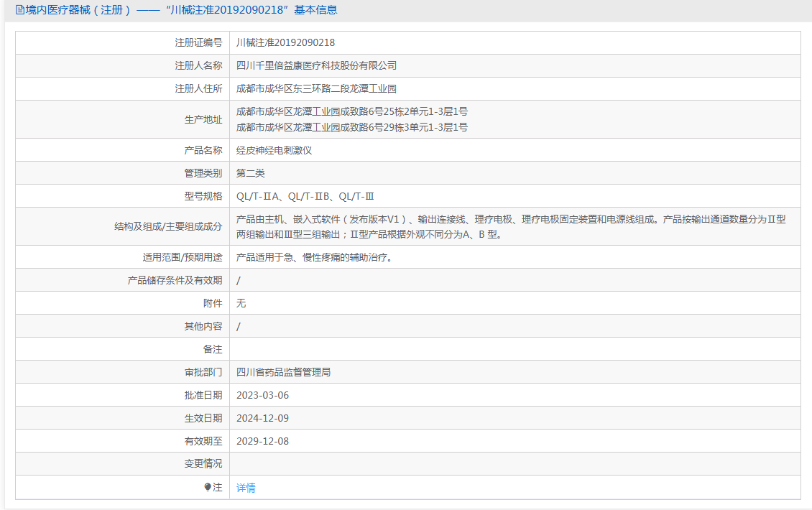Select approval date 2023-03-06
The image size is (812, 510).
click(262, 395)
